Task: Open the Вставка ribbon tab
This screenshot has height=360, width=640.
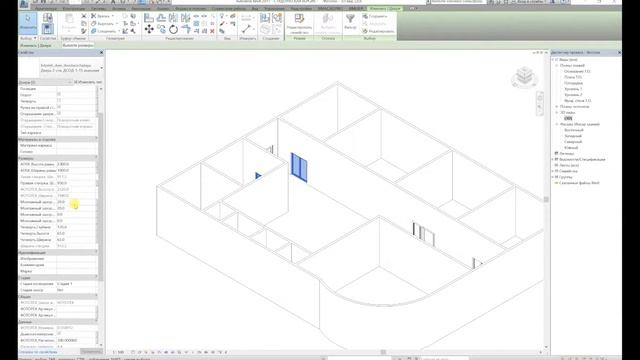Action: 119,8
